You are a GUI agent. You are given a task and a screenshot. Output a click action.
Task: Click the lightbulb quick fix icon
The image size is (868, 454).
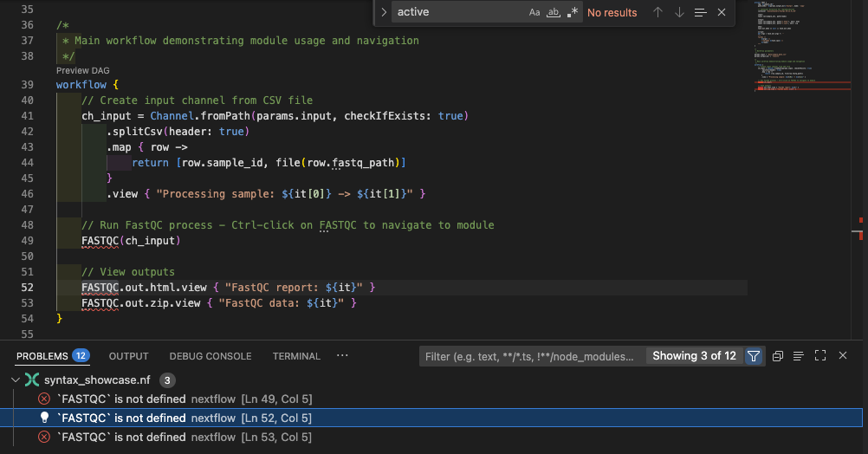coord(44,418)
